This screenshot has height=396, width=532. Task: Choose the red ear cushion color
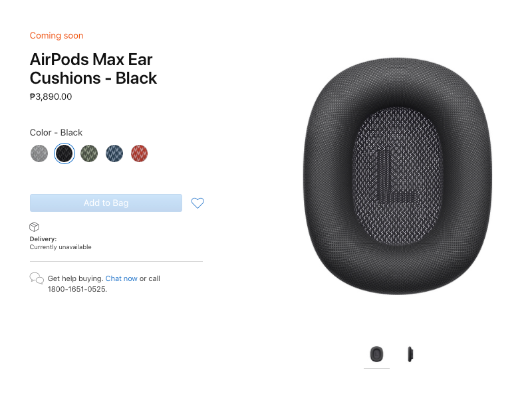pyautogui.click(x=140, y=153)
